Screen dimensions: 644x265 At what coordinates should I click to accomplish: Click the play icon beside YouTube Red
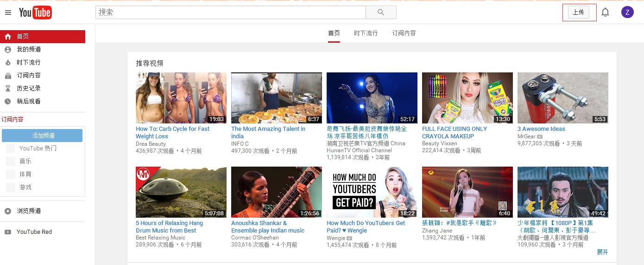click(8, 232)
